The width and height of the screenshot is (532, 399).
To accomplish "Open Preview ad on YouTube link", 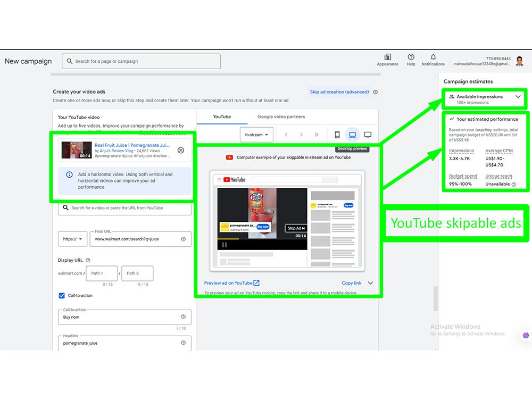I will (228, 283).
